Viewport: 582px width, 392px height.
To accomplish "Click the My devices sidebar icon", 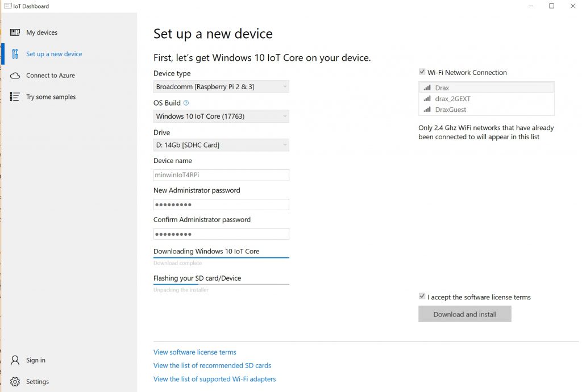I will pyautogui.click(x=15, y=32).
